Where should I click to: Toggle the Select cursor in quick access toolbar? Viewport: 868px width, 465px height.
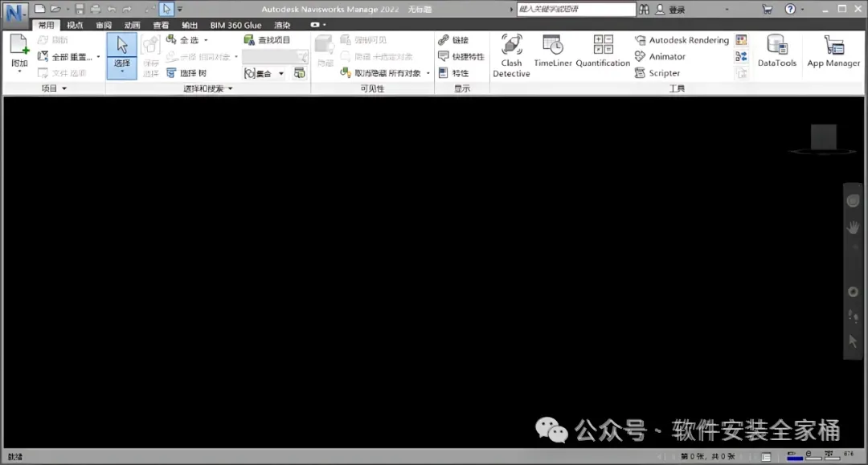[x=166, y=9]
